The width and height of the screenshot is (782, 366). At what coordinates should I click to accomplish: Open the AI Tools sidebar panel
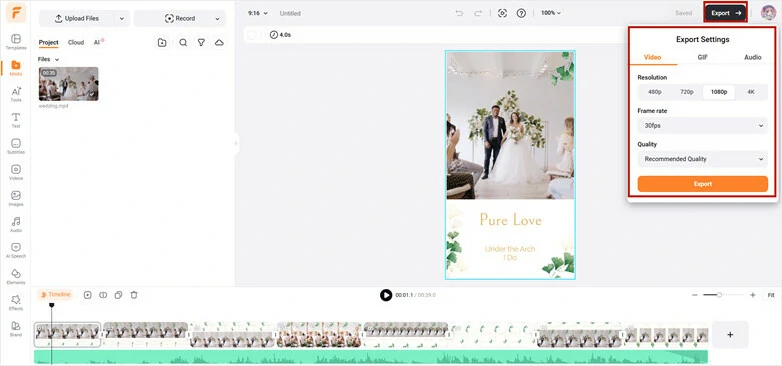pyautogui.click(x=16, y=94)
